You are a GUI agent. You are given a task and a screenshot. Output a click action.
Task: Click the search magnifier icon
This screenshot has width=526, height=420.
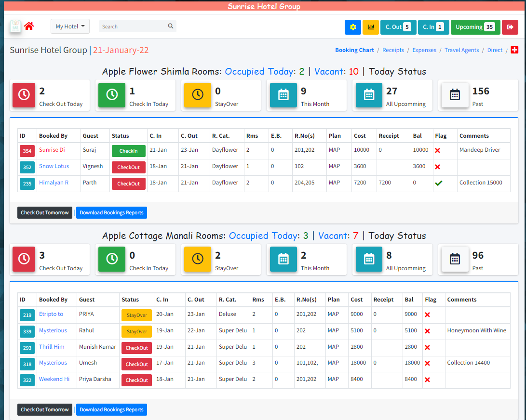171,26
